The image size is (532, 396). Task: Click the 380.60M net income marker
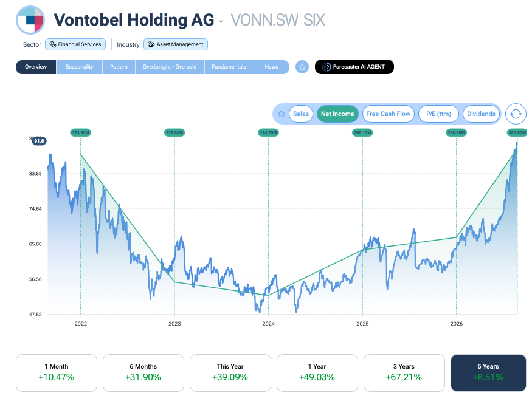(x=517, y=132)
